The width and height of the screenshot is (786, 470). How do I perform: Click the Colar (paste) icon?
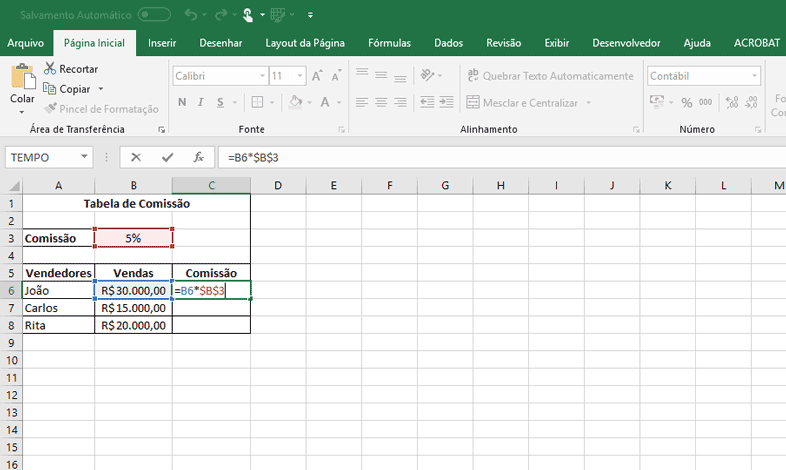coord(22,78)
